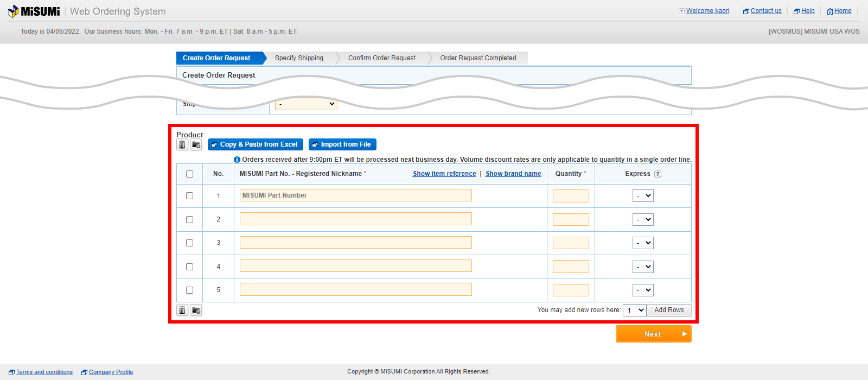Open the Express dropdown in row 3
This screenshot has height=380, width=868.
click(x=643, y=243)
